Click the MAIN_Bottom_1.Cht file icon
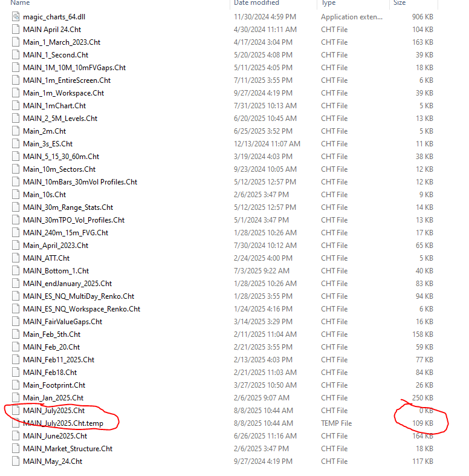The width and height of the screenshot is (469, 476). pos(16,270)
